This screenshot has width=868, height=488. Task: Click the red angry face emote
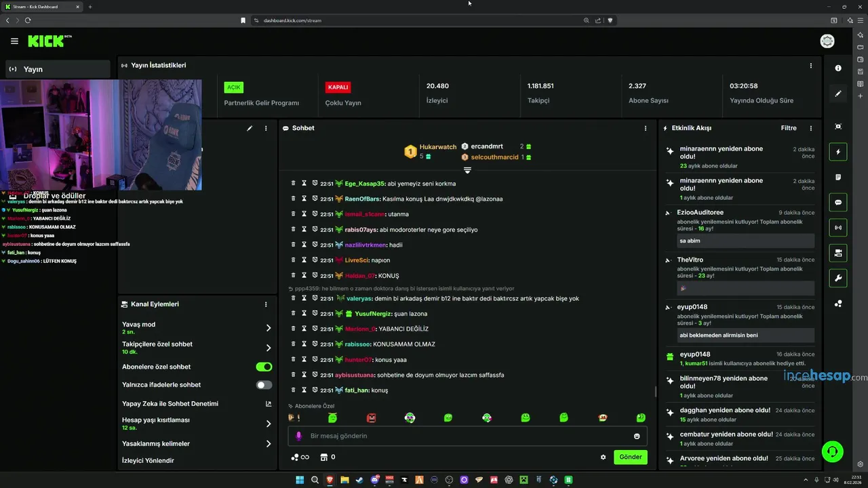click(371, 418)
